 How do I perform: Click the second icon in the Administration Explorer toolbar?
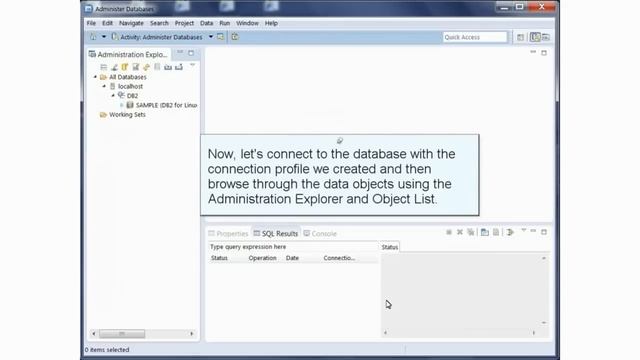coord(114,67)
